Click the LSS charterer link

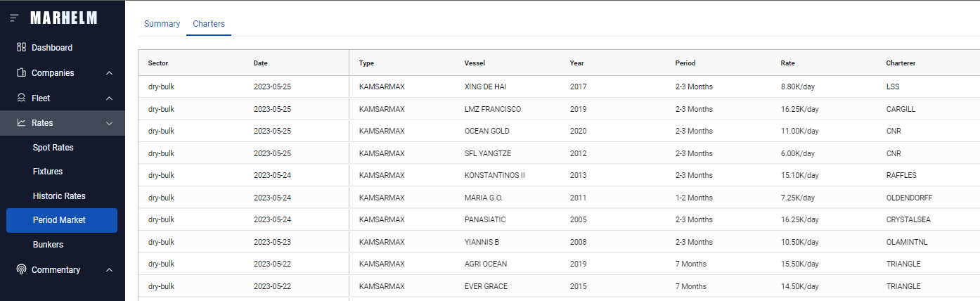[x=893, y=87]
